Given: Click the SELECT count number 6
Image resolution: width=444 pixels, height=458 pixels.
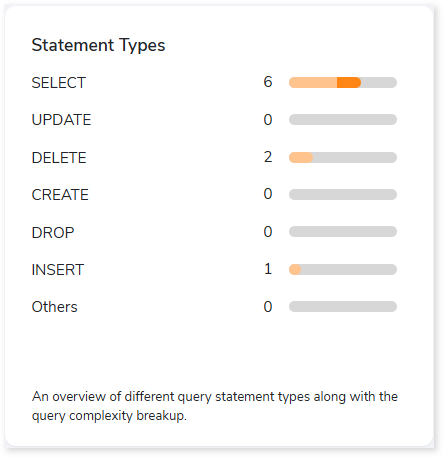Looking at the screenshot, I should (268, 82).
